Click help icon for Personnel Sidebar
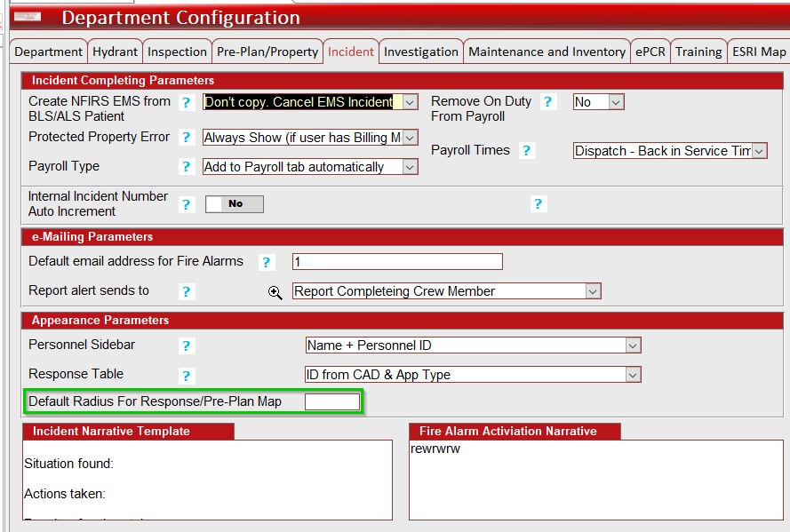Image resolution: width=790 pixels, height=532 pixels. pyautogui.click(x=187, y=345)
